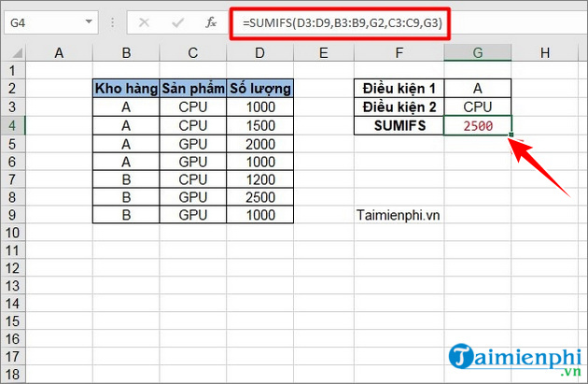Image resolution: width=588 pixels, height=384 pixels.
Task: Click the Enter checkmark formula icon
Action: pos(177,23)
